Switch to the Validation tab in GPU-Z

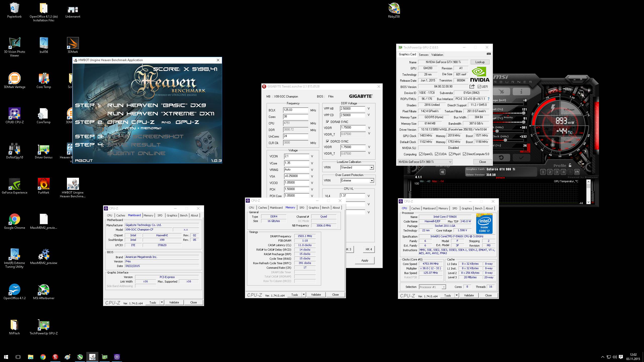tap(437, 55)
